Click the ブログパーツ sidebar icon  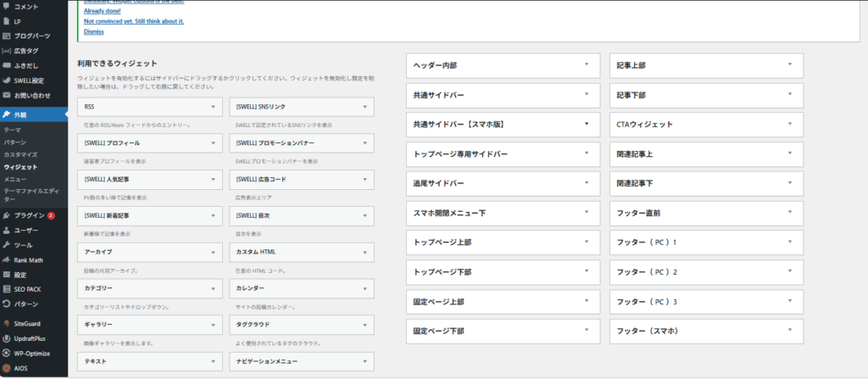(x=7, y=36)
